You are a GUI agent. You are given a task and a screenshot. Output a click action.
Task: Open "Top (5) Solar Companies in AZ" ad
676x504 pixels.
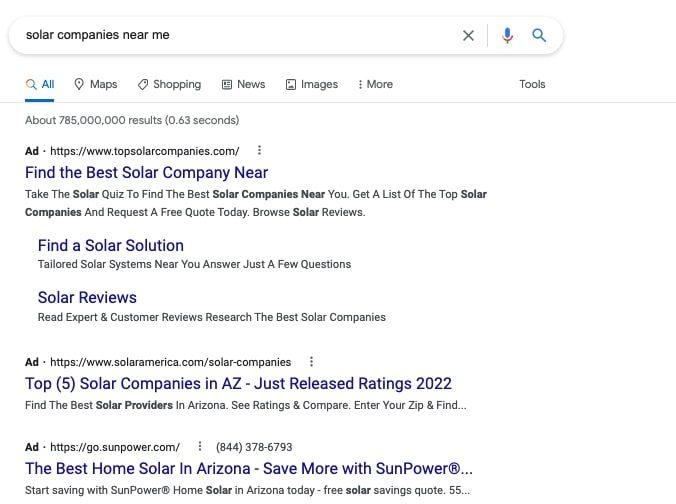(x=238, y=383)
